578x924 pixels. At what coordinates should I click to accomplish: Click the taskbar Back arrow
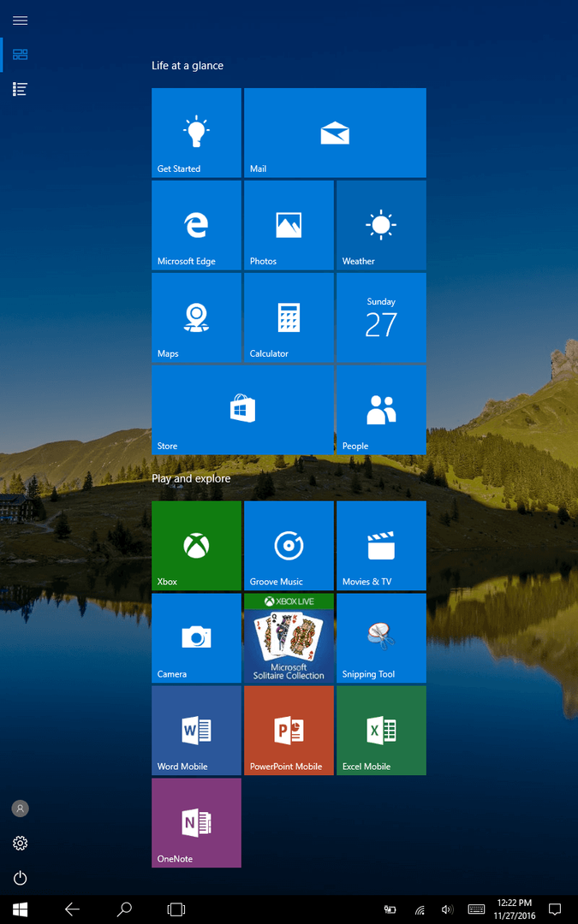[x=72, y=909]
